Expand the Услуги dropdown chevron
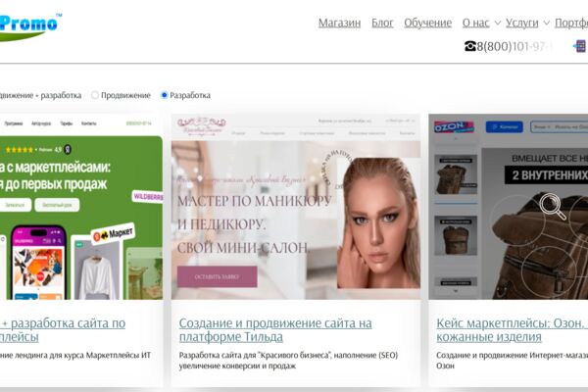 pos(547,23)
